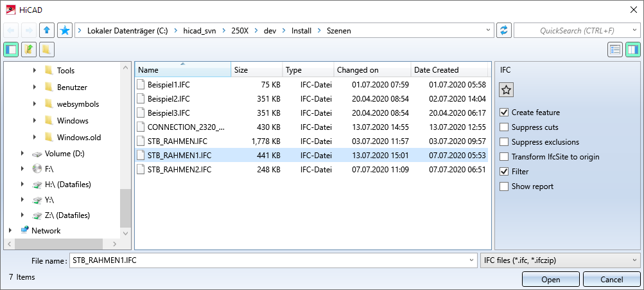Switch to details list view icon
This screenshot has width=644, height=290.
(615, 50)
